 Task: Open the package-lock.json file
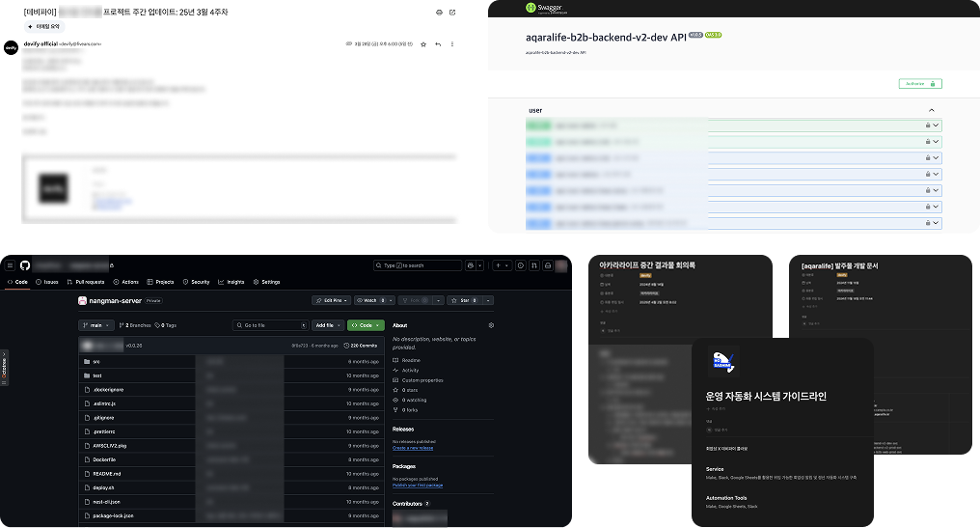(113, 515)
